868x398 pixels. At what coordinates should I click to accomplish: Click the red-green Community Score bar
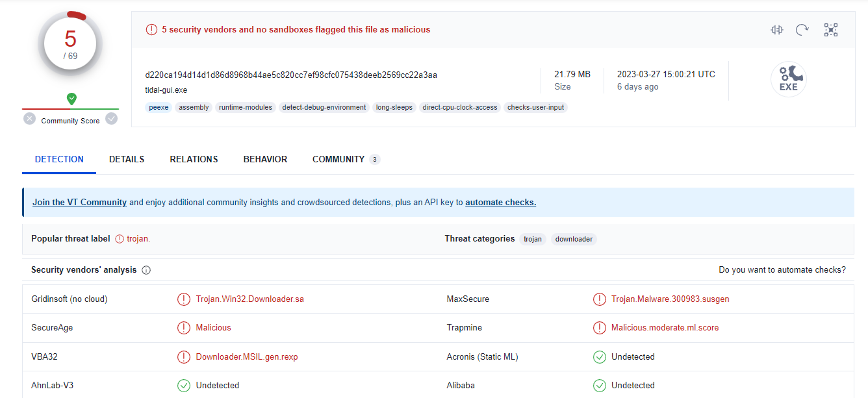point(70,108)
